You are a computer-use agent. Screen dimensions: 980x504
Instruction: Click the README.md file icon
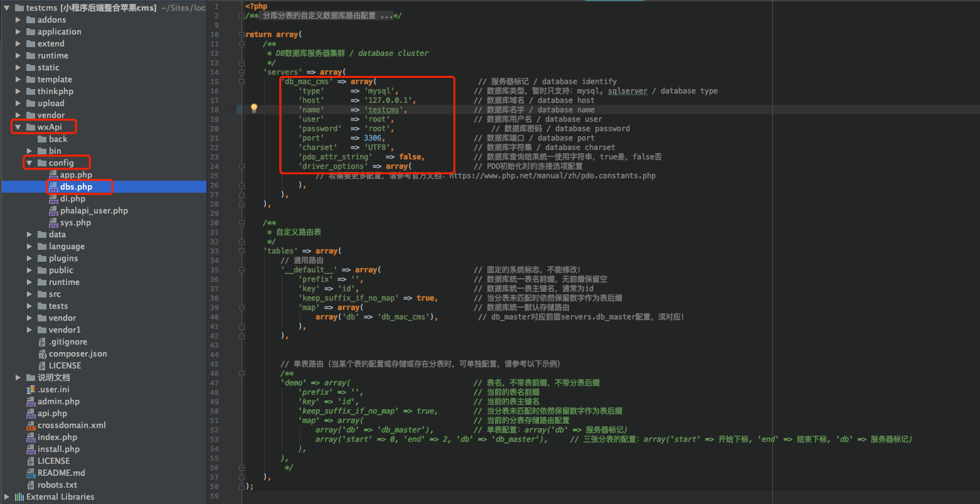[x=31, y=473]
